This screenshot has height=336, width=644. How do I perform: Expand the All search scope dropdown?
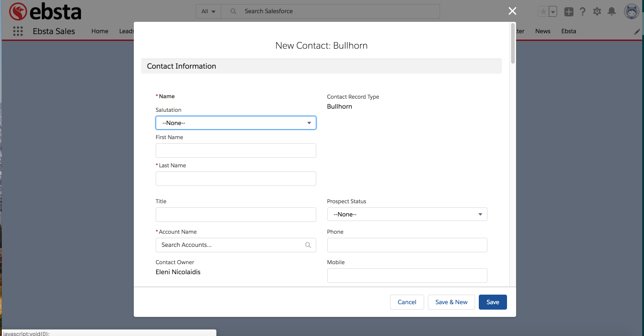coord(208,11)
